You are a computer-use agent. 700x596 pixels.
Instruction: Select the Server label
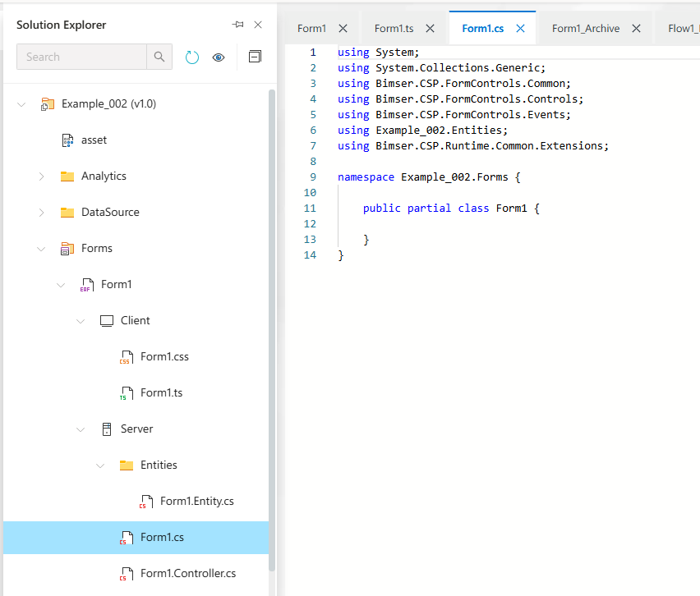[137, 429]
